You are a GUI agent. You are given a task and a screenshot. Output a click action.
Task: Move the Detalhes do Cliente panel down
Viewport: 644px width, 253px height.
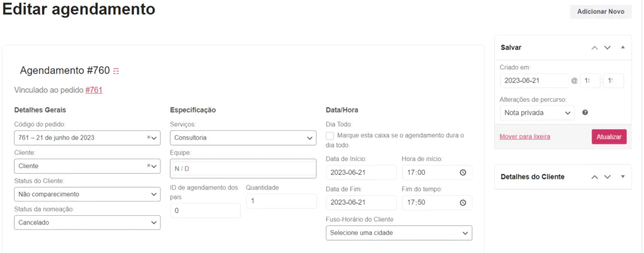click(608, 177)
